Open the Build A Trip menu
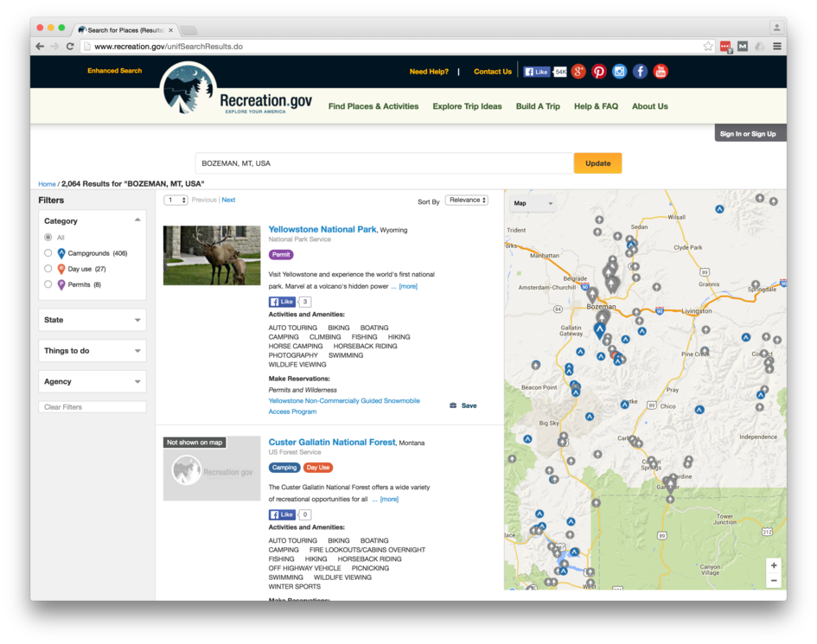The height and width of the screenshot is (644, 817). (x=538, y=106)
